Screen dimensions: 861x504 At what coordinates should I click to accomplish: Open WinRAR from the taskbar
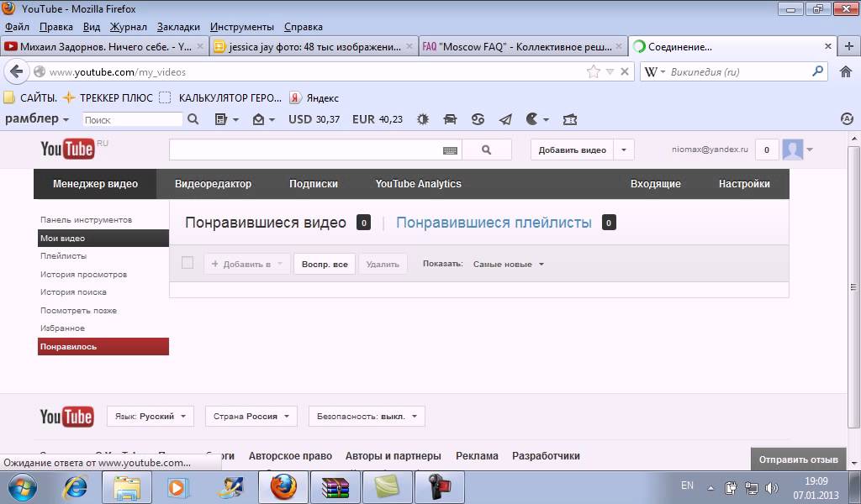coord(335,486)
